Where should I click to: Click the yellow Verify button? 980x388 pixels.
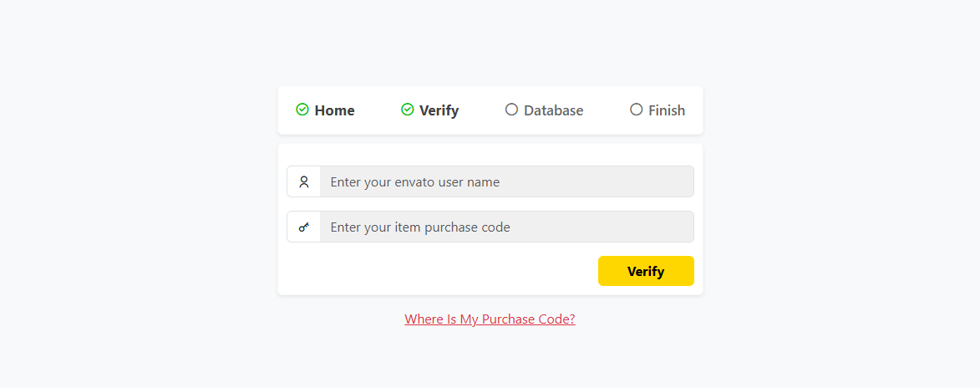click(x=646, y=271)
